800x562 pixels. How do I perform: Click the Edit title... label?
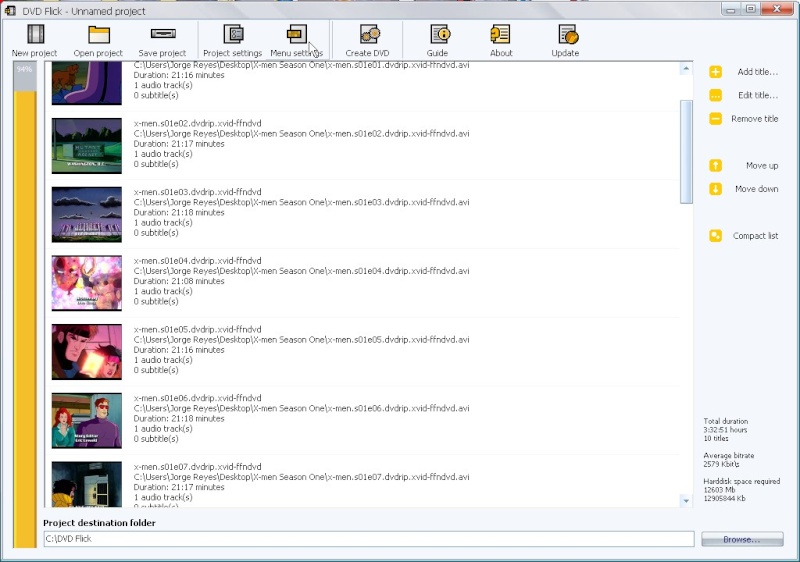coord(758,95)
